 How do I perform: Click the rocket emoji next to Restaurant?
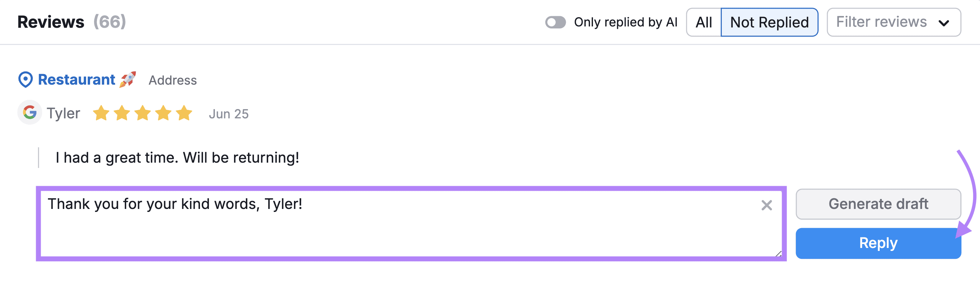click(128, 79)
